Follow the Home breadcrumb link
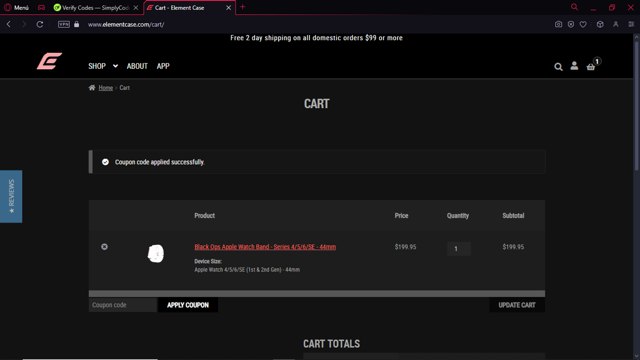This screenshot has height=360, width=640. point(106,88)
